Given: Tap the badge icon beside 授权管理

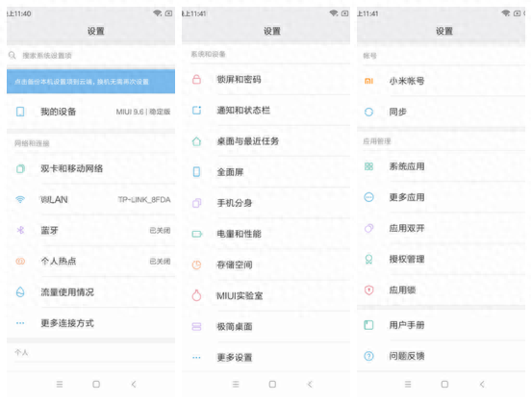Looking at the screenshot, I should click(368, 259).
